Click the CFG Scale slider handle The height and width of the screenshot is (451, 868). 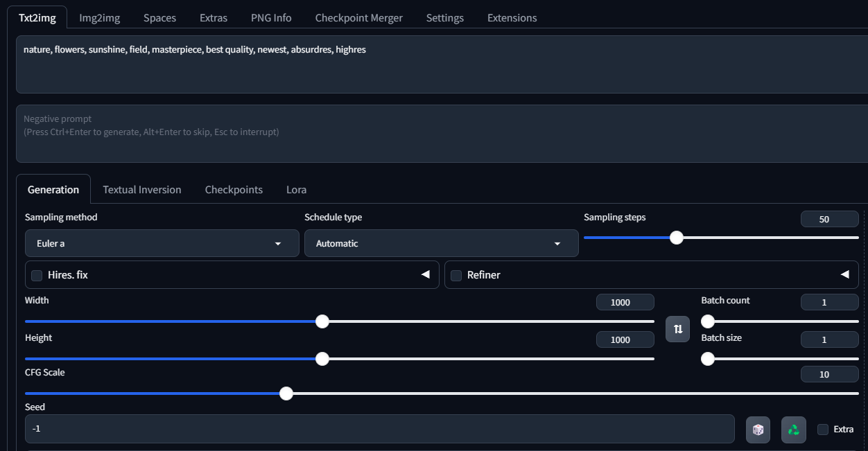coord(286,393)
